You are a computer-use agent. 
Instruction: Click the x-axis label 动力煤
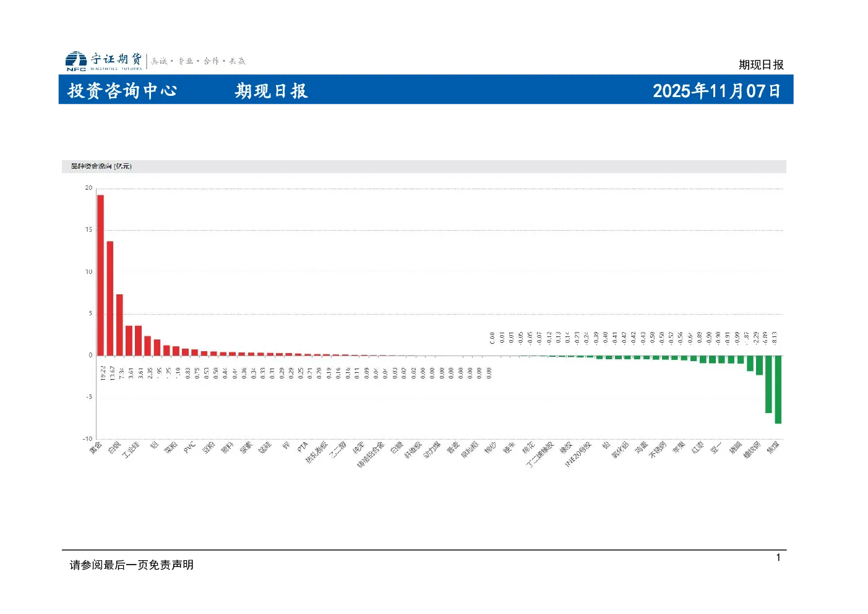432,450
